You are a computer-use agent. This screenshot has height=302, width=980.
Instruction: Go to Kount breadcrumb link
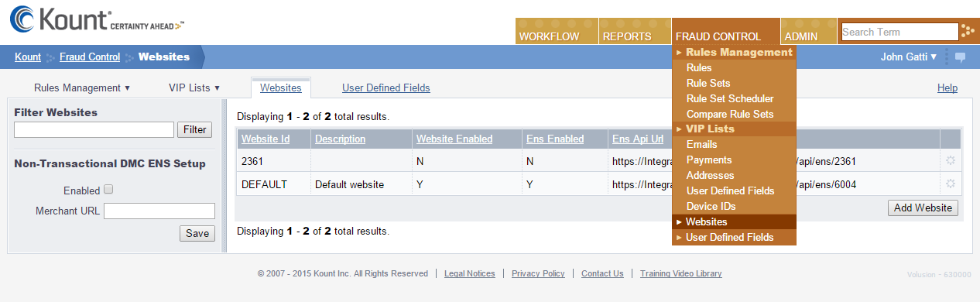point(28,57)
